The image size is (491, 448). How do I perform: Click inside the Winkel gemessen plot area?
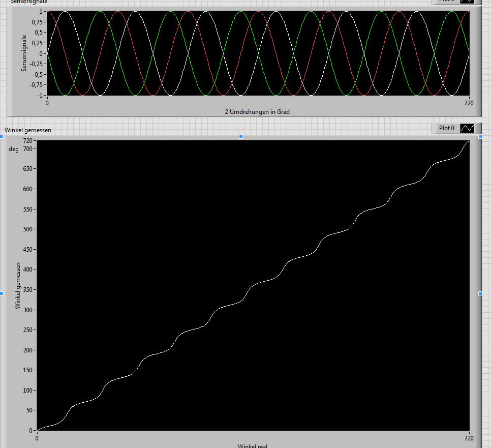[253, 285]
